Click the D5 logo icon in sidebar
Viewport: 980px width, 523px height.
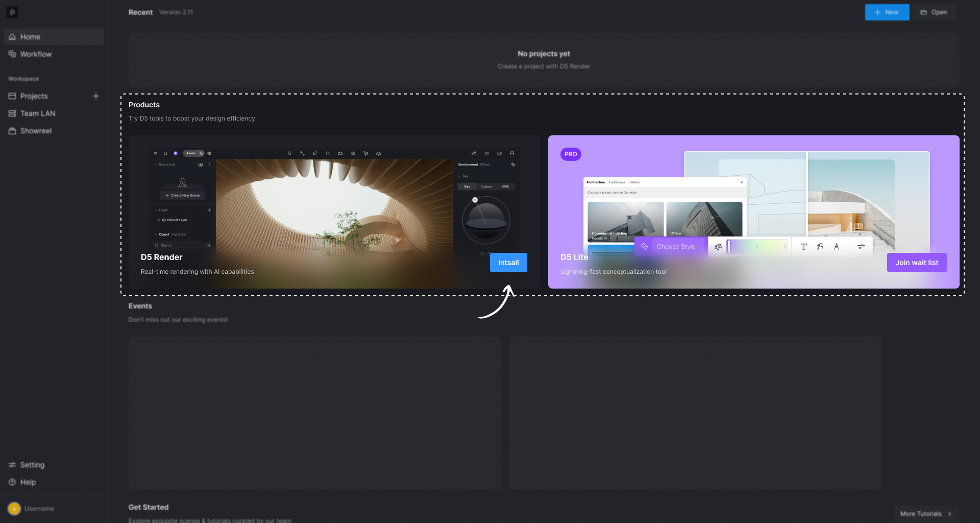(12, 12)
